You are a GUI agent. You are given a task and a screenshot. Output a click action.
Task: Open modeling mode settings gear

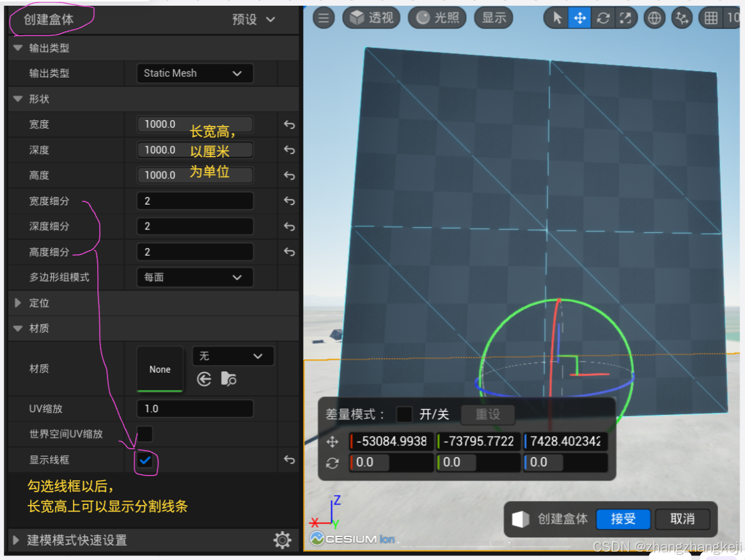[282, 540]
